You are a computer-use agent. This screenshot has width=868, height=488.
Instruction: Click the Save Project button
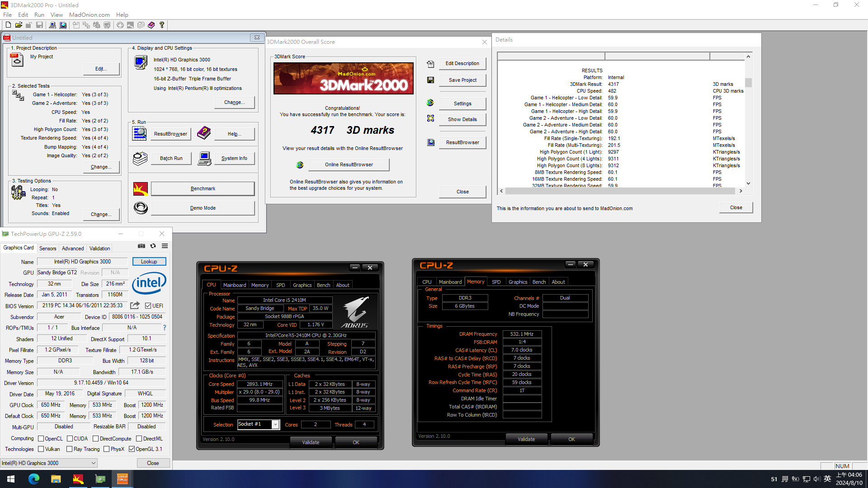462,80
